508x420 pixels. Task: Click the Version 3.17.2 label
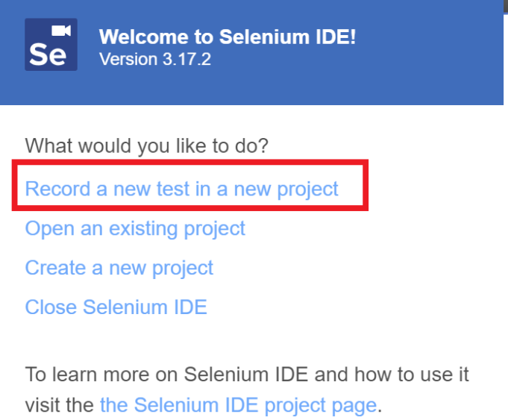pyautogui.click(x=155, y=59)
